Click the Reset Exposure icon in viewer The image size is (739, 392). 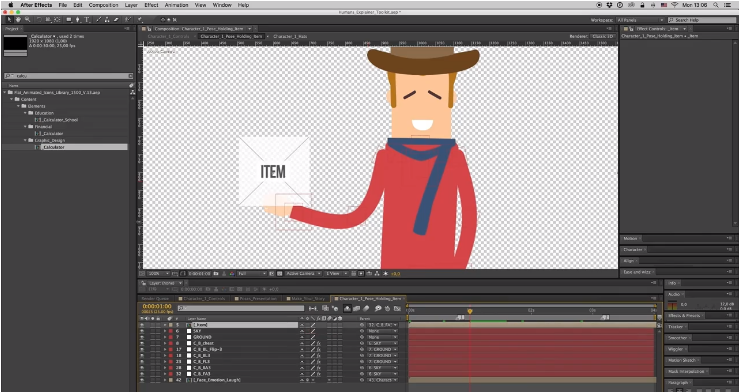pyautogui.click(x=385, y=273)
